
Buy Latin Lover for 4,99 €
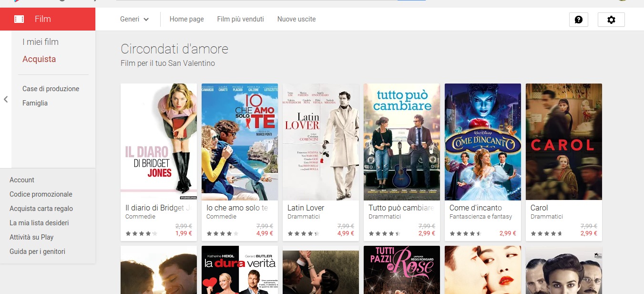tap(346, 233)
